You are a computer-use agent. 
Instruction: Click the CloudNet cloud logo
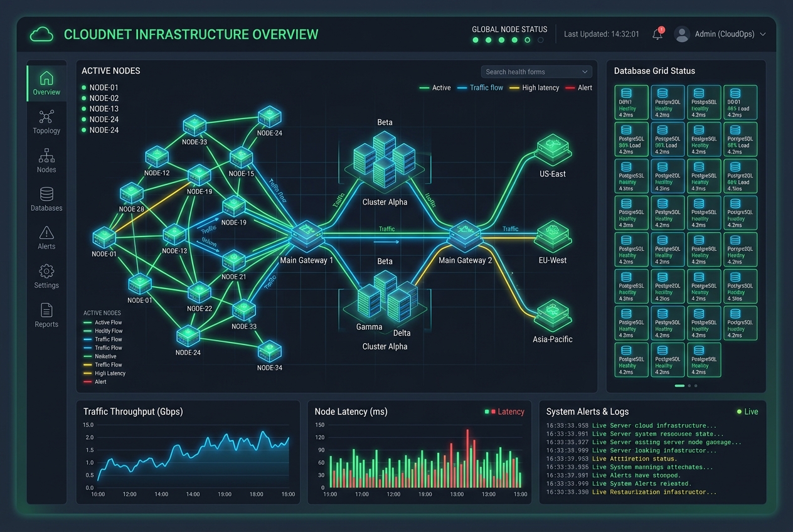tap(42, 34)
